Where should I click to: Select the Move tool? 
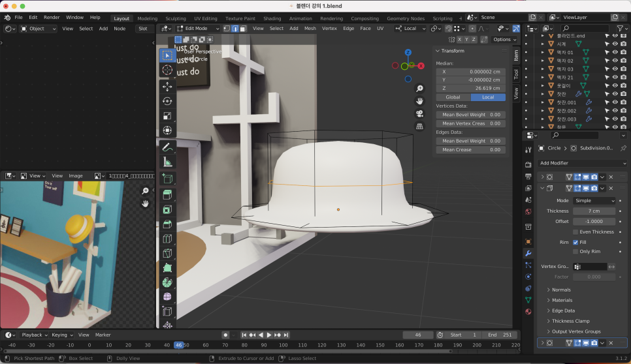coord(167,86)
